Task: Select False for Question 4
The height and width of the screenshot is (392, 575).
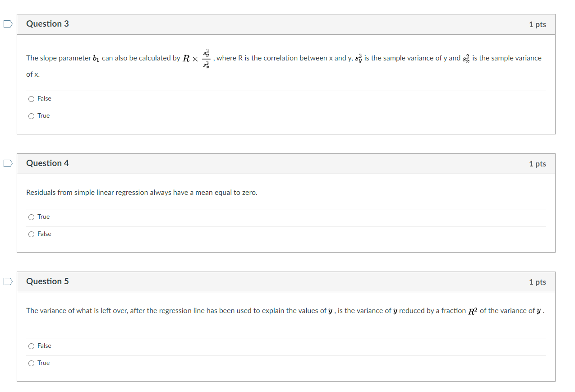Action: (31, 234)
